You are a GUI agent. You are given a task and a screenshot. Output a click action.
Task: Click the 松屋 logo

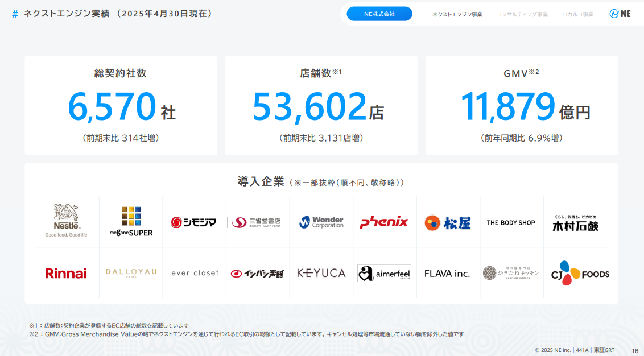pyautogui.click(x=447, y=223)
